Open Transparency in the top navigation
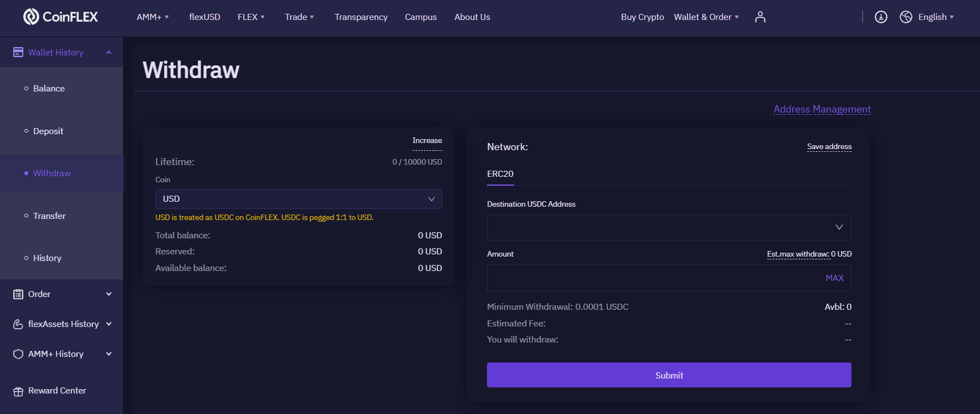Screen dimensions: 980x414 [361, 17]
